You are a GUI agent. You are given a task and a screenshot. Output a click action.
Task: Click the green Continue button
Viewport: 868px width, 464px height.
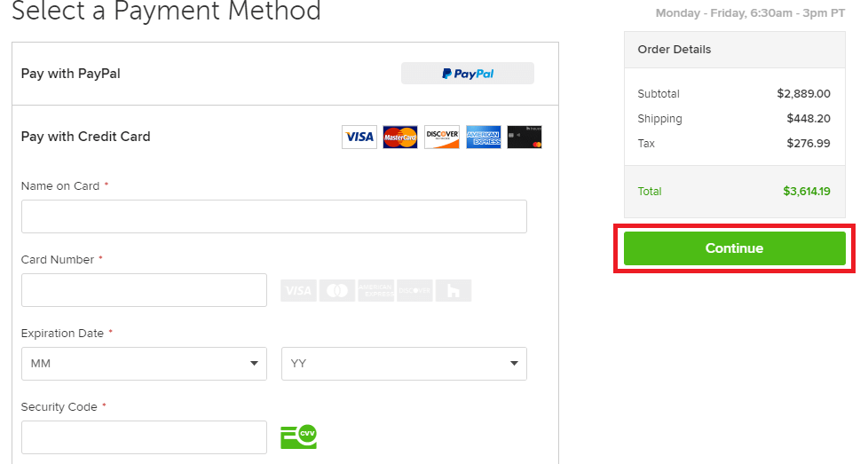coord(734,248)
